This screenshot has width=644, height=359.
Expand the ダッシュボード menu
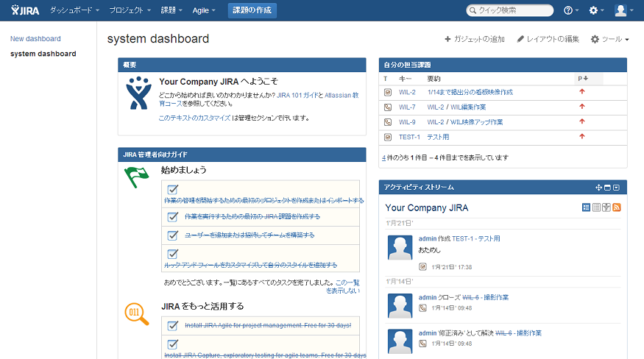tap(74, 10)
